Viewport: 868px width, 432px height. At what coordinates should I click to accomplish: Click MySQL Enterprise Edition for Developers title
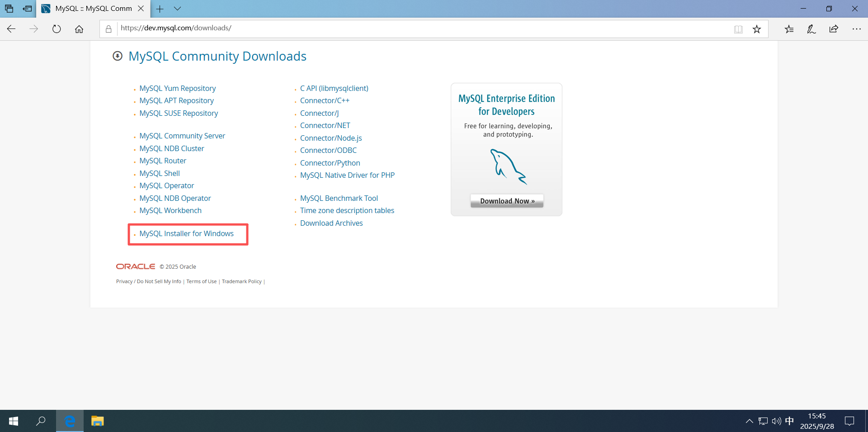tap(506, 105)
